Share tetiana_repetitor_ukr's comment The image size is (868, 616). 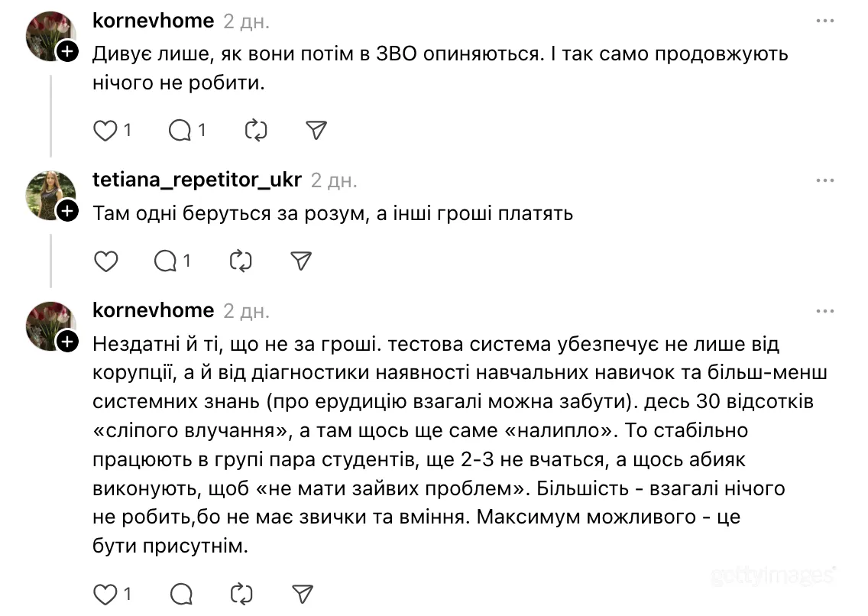coord(300,261)
